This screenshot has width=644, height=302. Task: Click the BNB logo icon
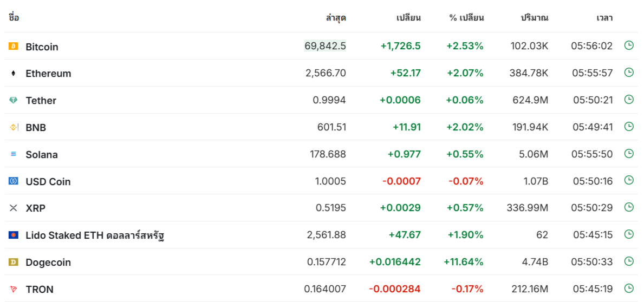point(13,127)
